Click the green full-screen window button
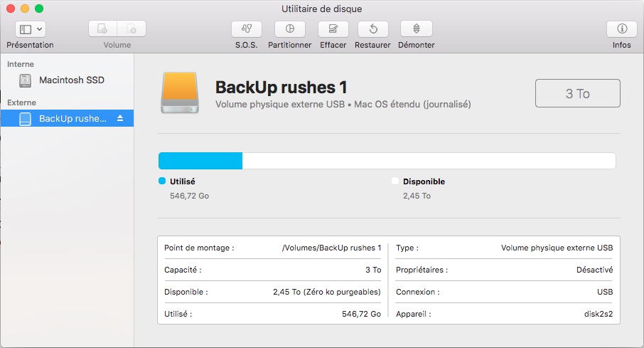 (39, 9)
